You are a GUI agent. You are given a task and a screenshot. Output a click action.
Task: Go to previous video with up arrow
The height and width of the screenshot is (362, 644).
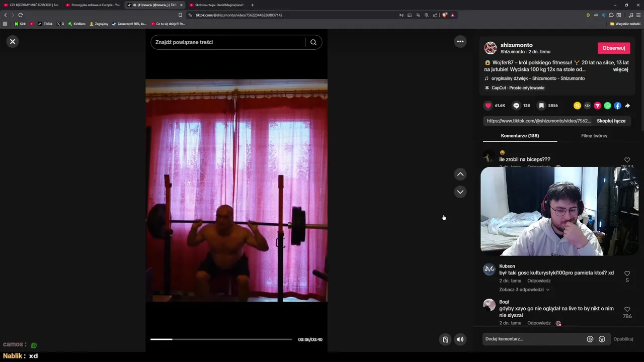coord(460,174)
